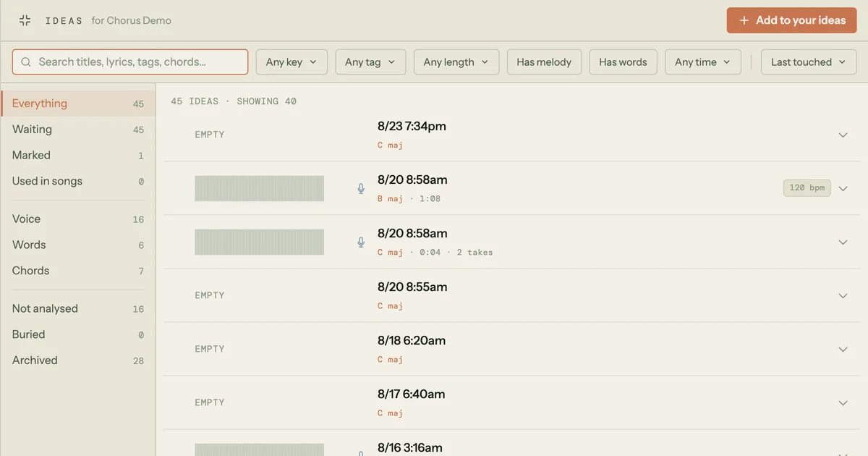Open Used in songs list

pyautogui.click(x=77, y=181)
